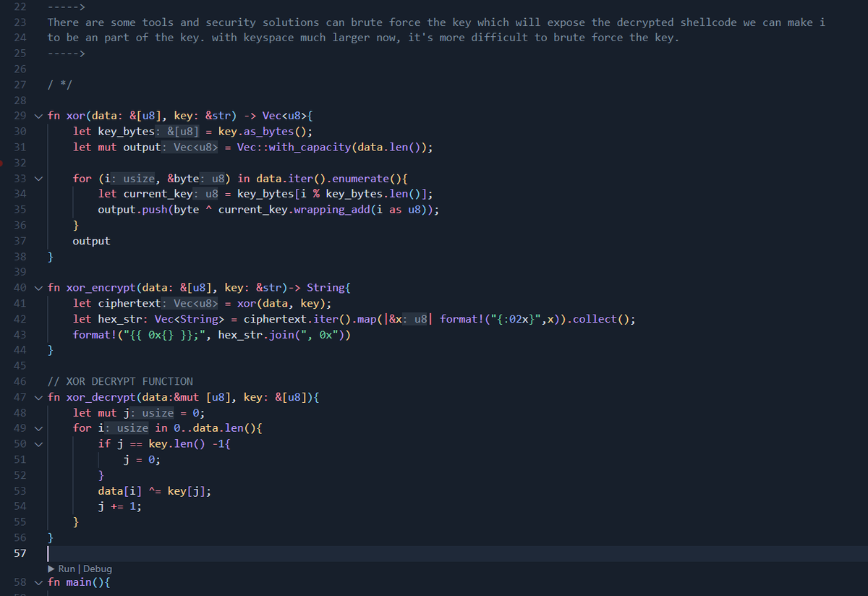Click the 'output.push' call on line 35
The height and width of the screenshot is (596, 868).
133,210
